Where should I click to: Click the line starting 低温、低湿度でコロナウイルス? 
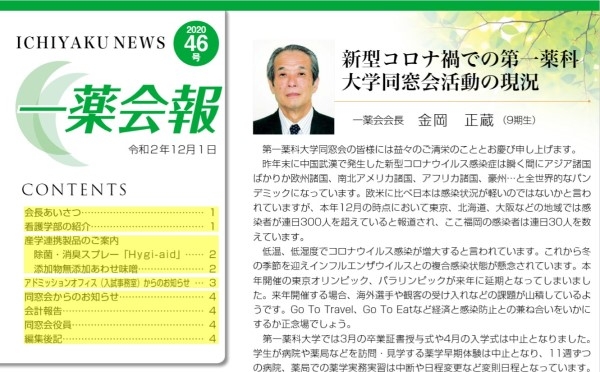(427, 251)
